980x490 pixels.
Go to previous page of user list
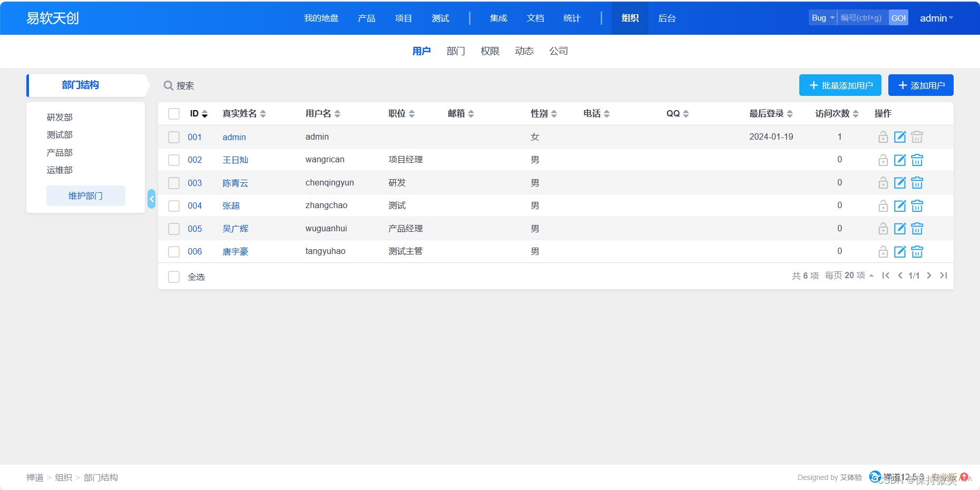tap(900, 276)
